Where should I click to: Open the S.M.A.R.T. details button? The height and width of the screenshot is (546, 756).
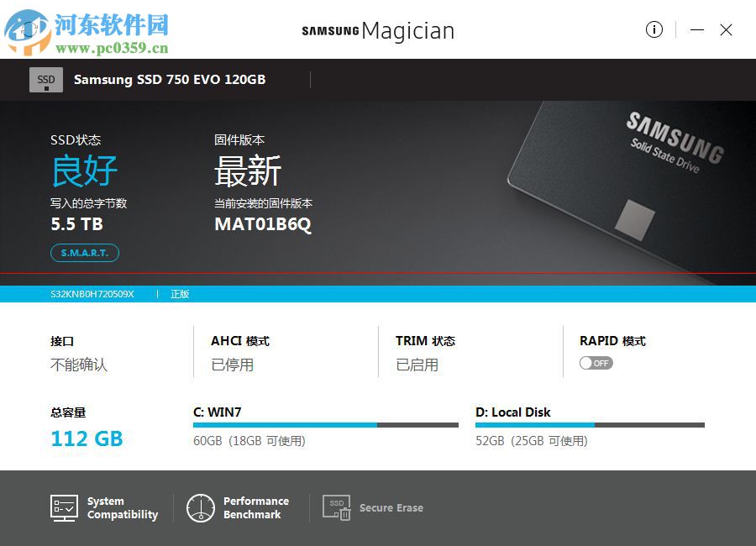click(x=85, y=253)
